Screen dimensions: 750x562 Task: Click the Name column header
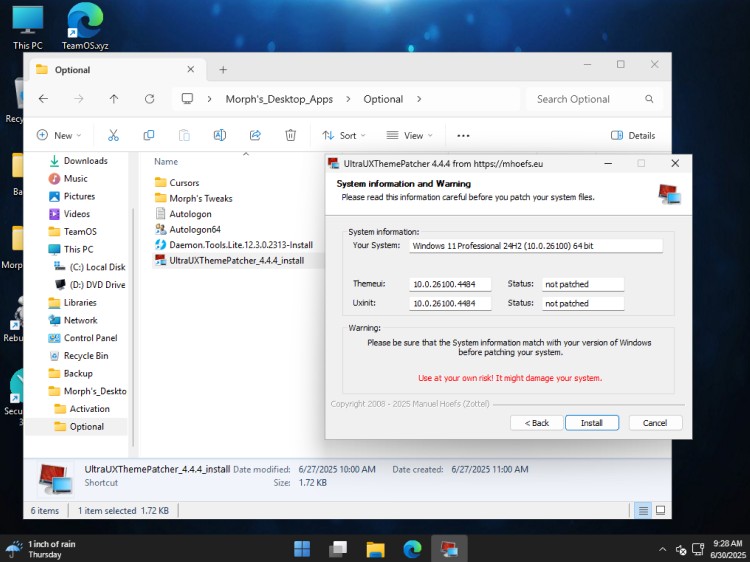coord(166,162)
